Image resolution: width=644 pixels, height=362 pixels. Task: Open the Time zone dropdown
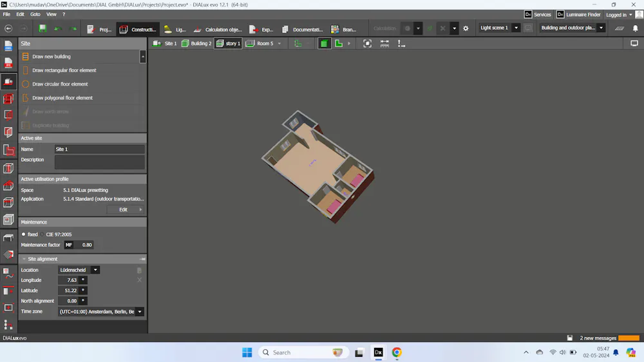pos(140,312)
